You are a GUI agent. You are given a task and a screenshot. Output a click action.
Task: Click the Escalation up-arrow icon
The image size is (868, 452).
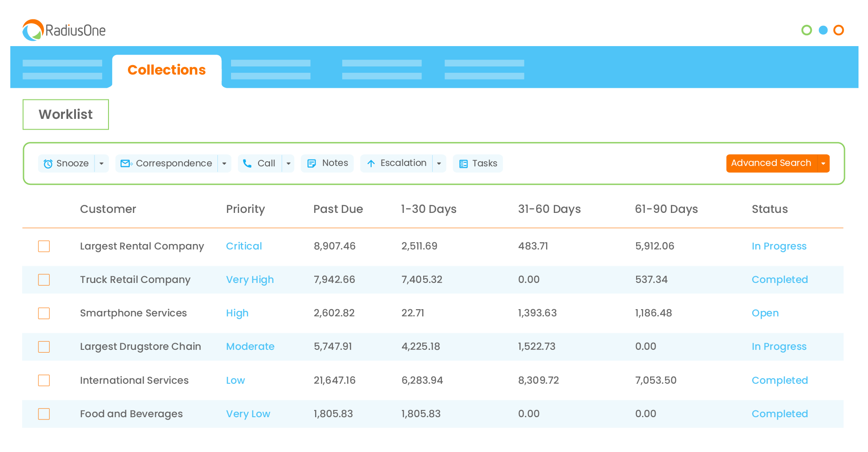point(371,164)
